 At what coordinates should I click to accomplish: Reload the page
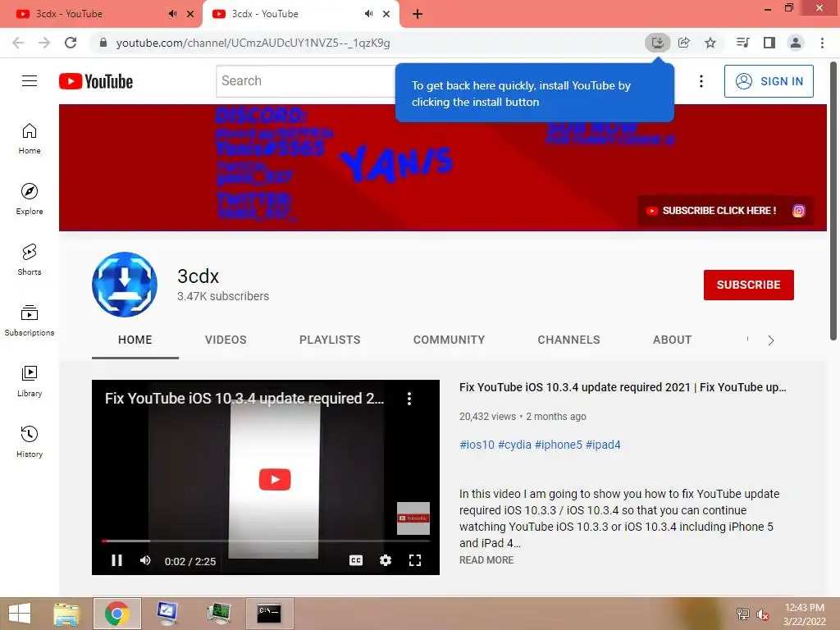(x=71, y=43)
